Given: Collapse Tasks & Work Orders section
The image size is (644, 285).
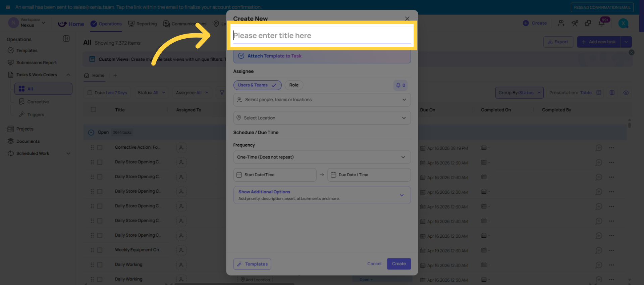Looking at the screenshot, I should click(x=68, y=75).
